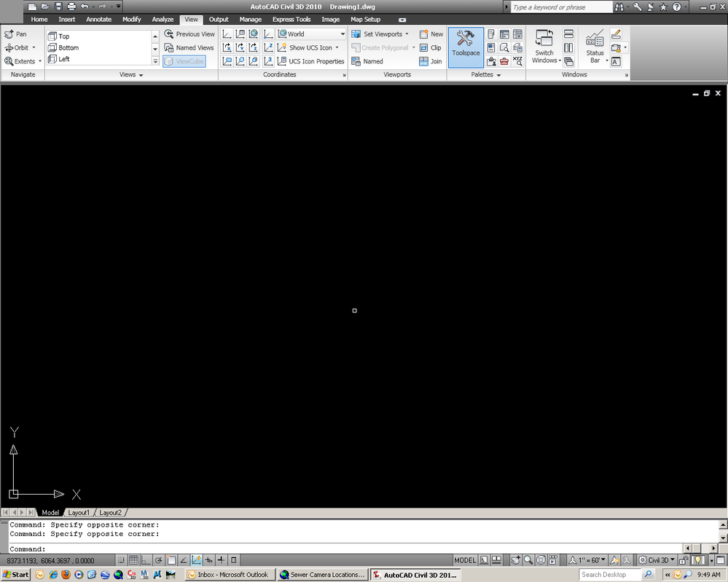The height and width of the screenshot is (582, 728).
Task: Click the Save icon in quick access toolbar
Action: pos(58,7)
